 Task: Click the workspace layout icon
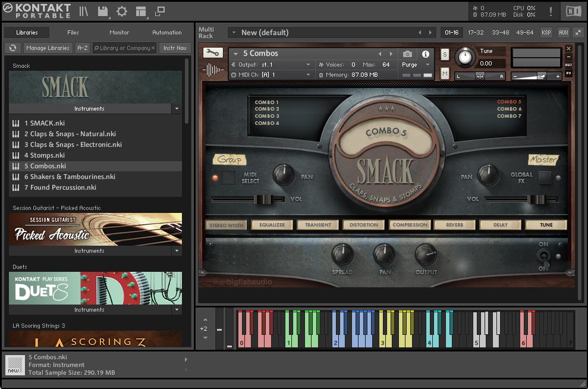141,11
